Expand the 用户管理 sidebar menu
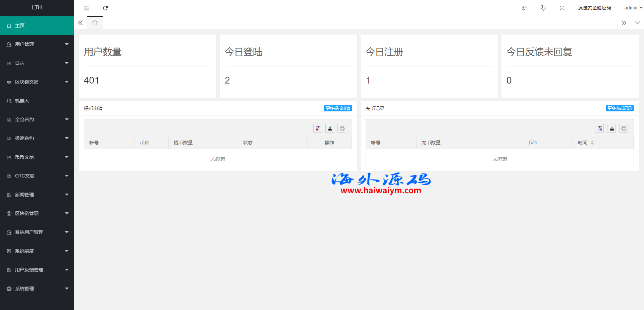This screenshot has height=310, width=644. (x=37, y=44)
